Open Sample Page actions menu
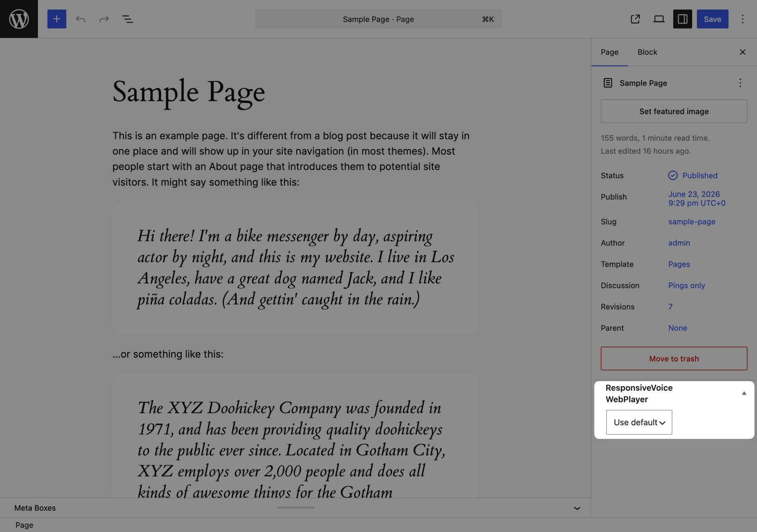This screenshot has height=532, width=757. pyautogui.click(x=740, y=83)
